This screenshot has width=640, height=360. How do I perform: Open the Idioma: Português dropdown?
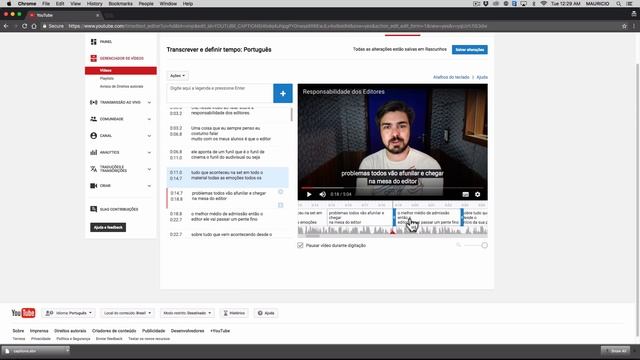69,313
